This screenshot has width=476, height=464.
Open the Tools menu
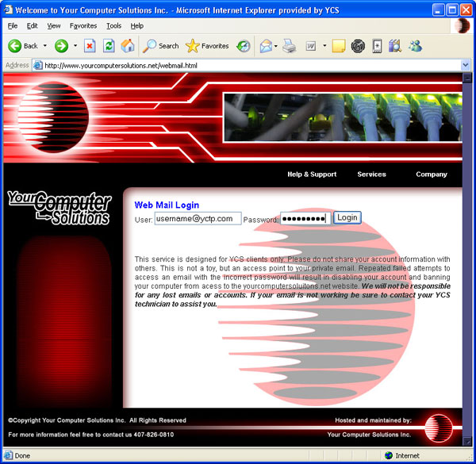coord(113,26)
